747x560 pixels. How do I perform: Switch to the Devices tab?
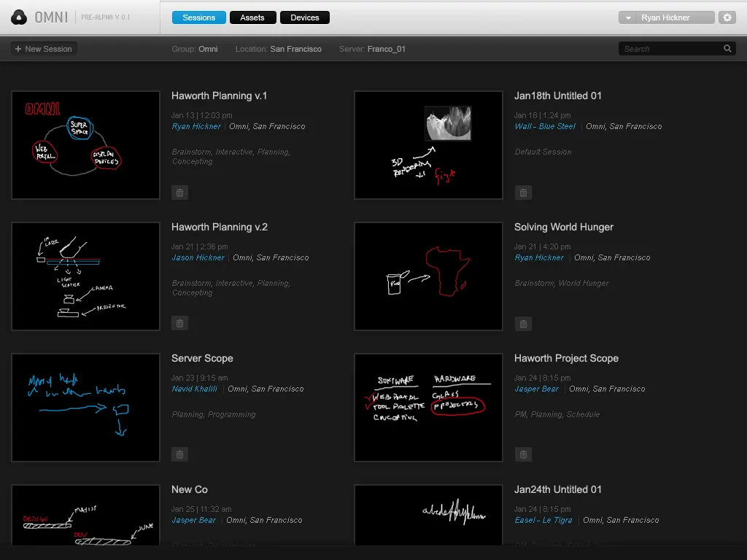pos(304,17)
